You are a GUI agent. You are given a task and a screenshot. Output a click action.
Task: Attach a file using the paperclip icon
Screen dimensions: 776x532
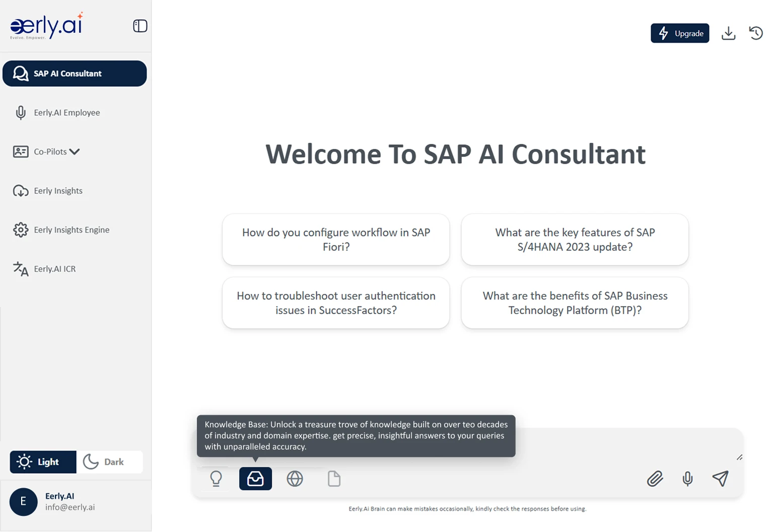click(x=654, y=479)
